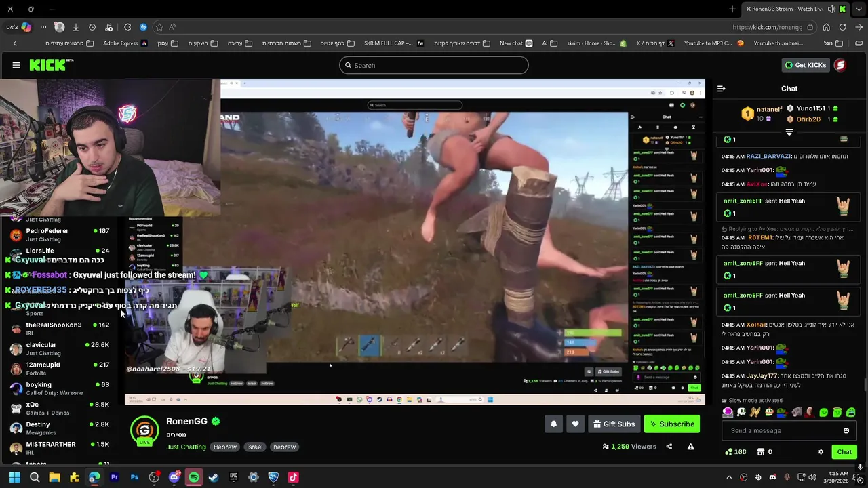The image size is (868, 488).
Task: Click the green Chat send button
Action: (x=844, y=452)
